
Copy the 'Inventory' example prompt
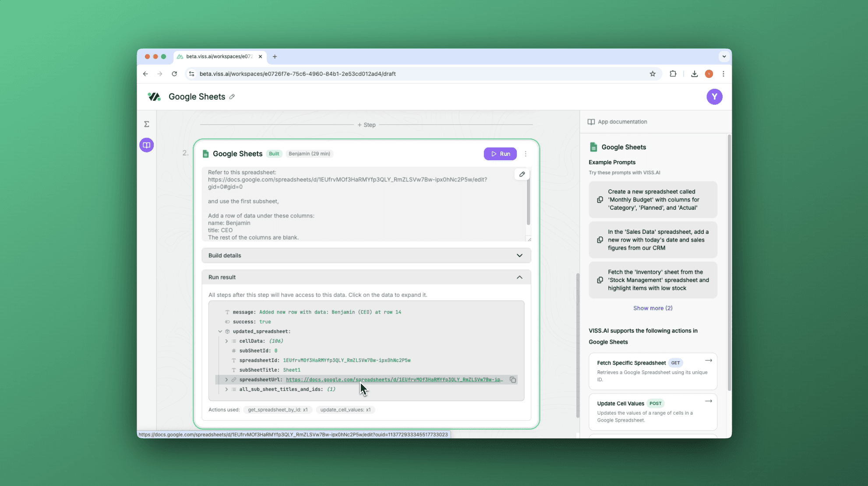[600, 280]
